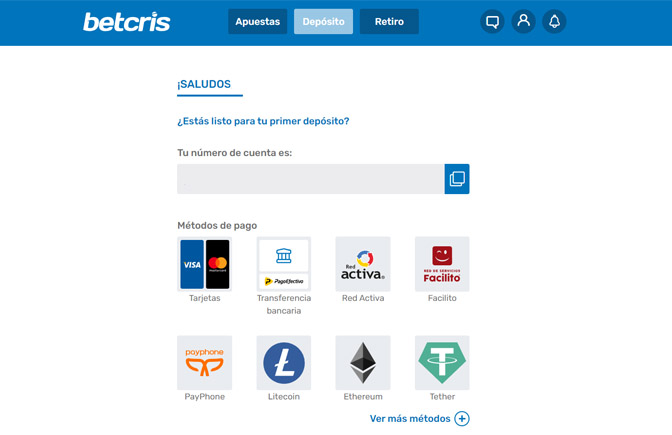
Task: Choose Transferencia bancaria PagoEfectivo icon
Action: pos(284,264)
